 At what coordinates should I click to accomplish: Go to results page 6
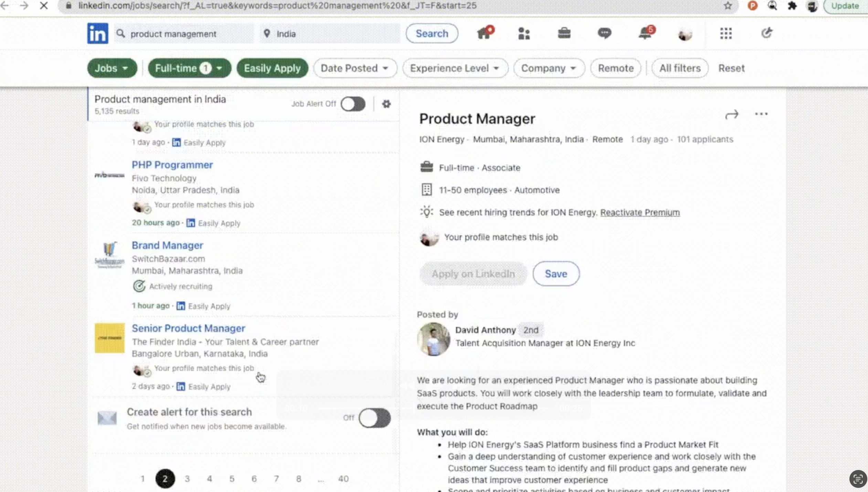[254, 479]
